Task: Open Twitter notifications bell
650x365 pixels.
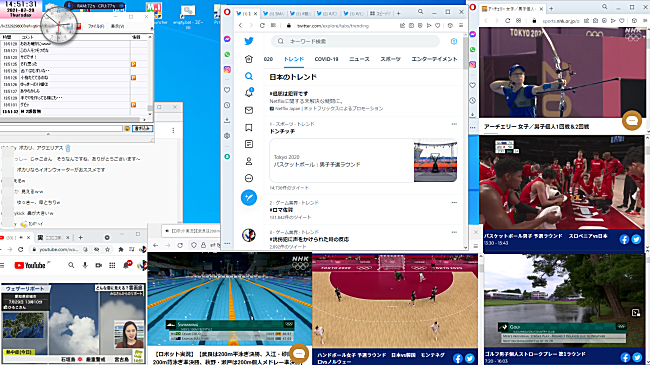Action: click(249, 93)
